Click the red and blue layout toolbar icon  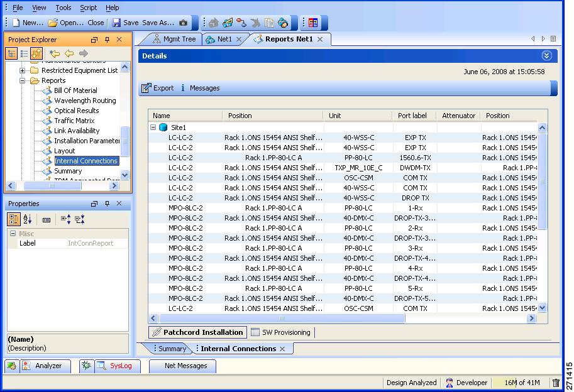313,23
